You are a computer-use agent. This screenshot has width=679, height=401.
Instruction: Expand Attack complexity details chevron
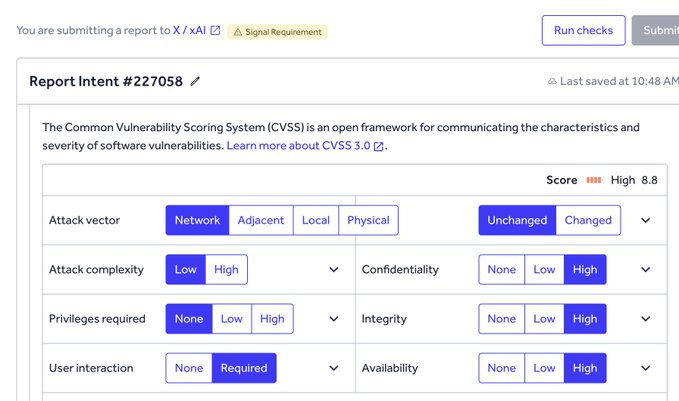[x=333, y=270]
